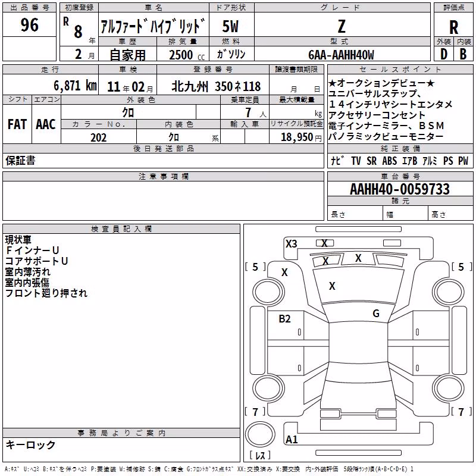The width and height of the screenshot is (476, 476).
Task: Click interior color クロ 系
Action: (178, 137)
